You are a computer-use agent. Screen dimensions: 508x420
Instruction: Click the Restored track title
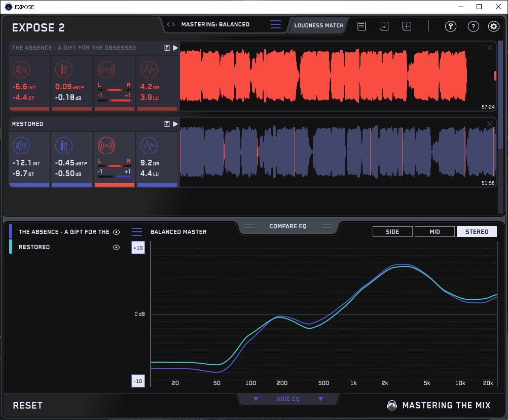coord(27,124)
